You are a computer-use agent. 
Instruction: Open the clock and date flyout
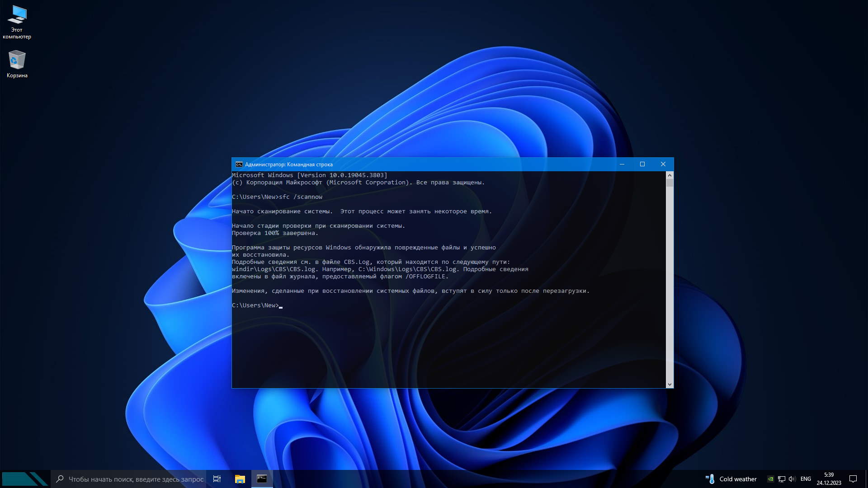click(x=829, y=479)
